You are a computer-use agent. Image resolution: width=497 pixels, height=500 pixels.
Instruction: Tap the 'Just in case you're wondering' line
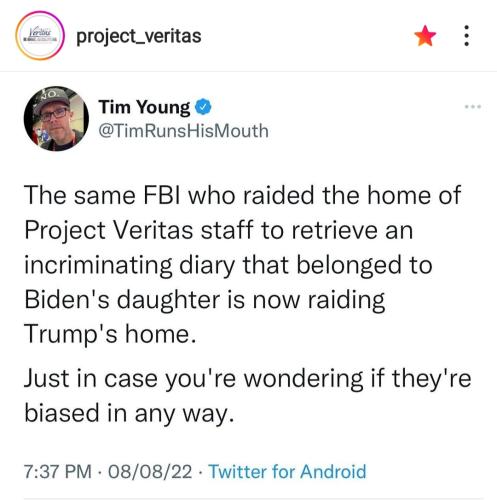tap(248, 379)
